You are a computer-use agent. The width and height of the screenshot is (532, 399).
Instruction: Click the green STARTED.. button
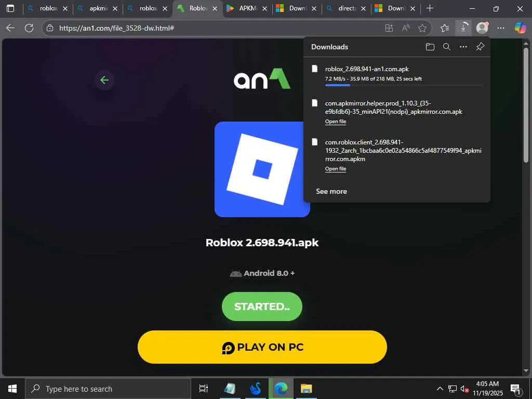262,307
